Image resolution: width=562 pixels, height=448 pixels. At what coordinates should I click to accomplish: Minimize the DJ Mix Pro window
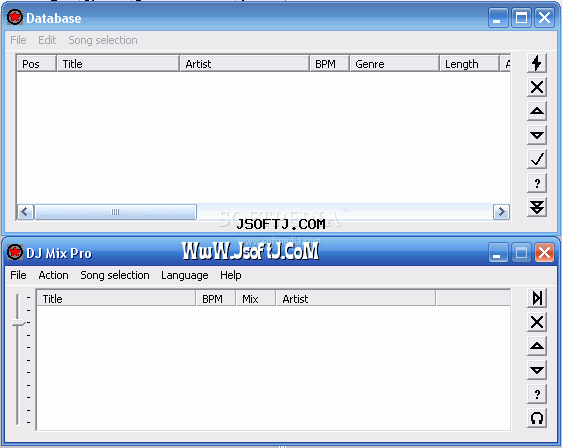[497, 253]
